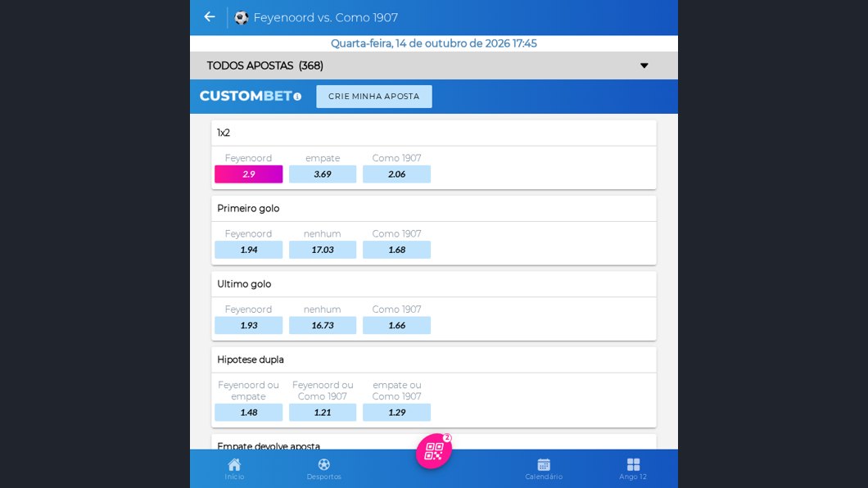Viewport: 868px width, 488px height.
Task: Choose Feyenoord 1.93 for Ultimo golo
Action: point(249,325)
